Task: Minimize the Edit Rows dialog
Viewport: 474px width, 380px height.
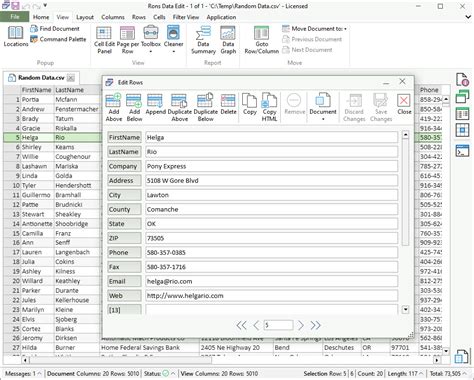Action: [x=386, y=82]
